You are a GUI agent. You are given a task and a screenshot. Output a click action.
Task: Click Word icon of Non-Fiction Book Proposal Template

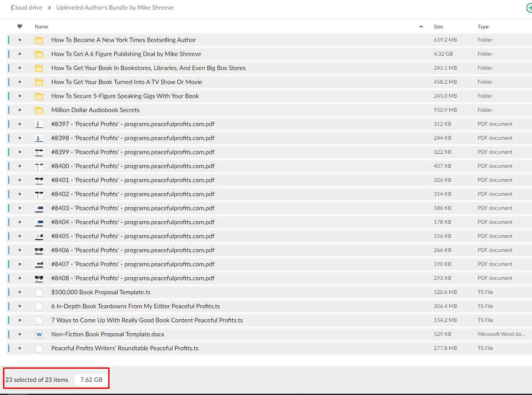pyautogui.click(x=39, y=334)
